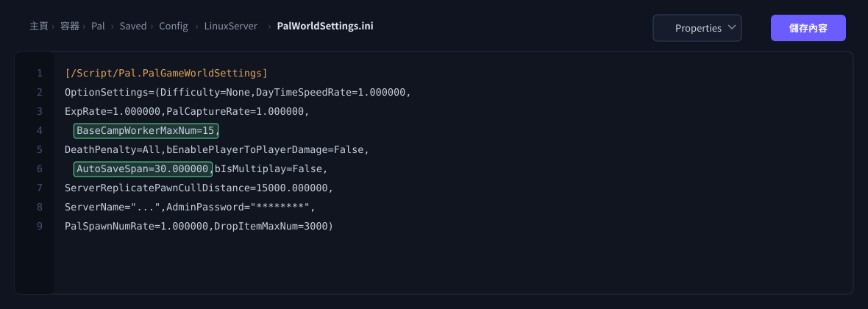Place cursor on DeathPenalty=All line
Screen dimensions: 868x309
pos(217,149)
